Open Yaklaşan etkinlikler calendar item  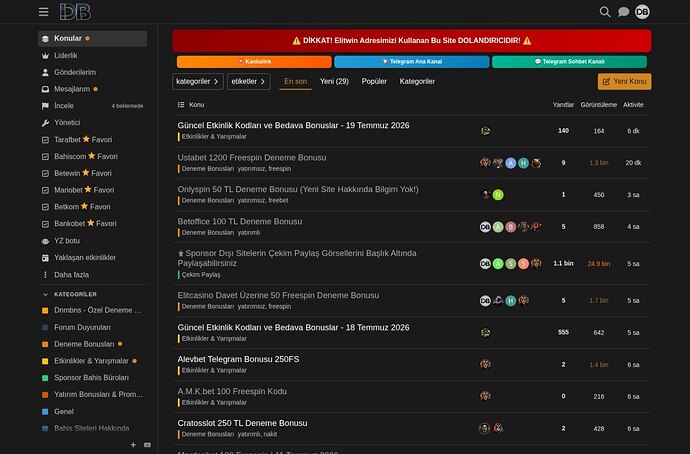[92, 258]
